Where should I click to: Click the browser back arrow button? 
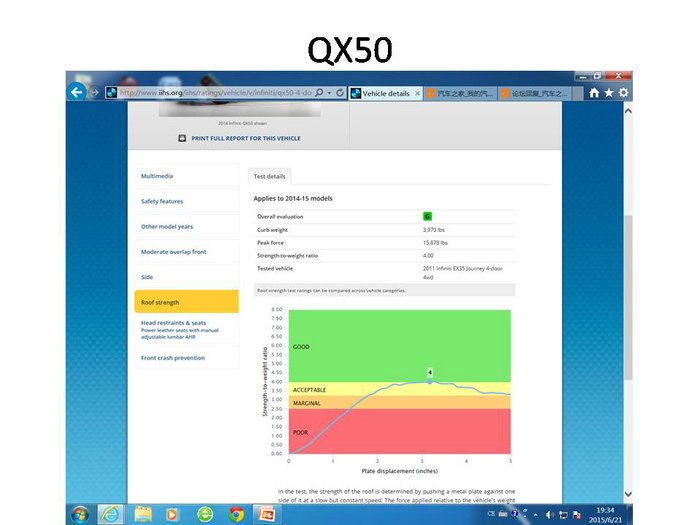coord(77,92)
